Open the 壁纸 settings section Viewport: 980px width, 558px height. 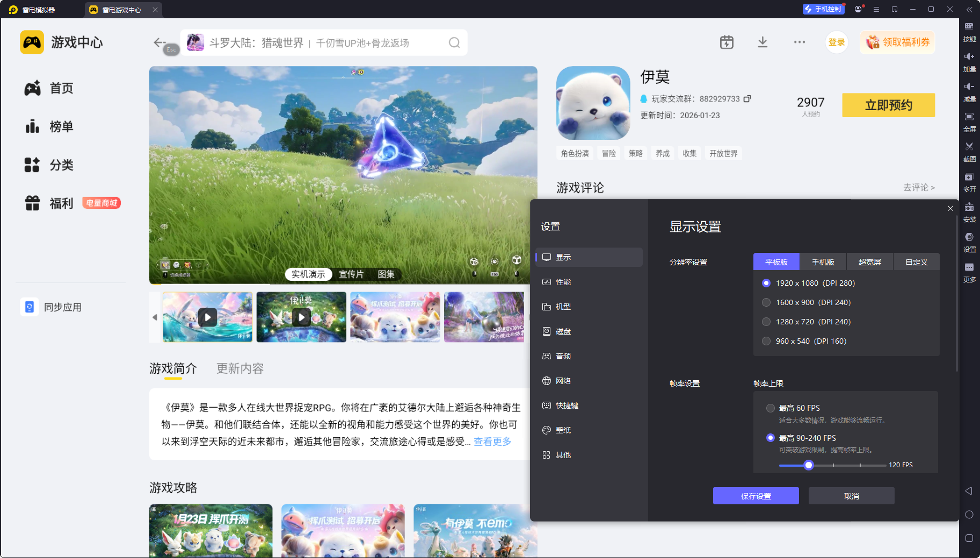pos(589,430)
